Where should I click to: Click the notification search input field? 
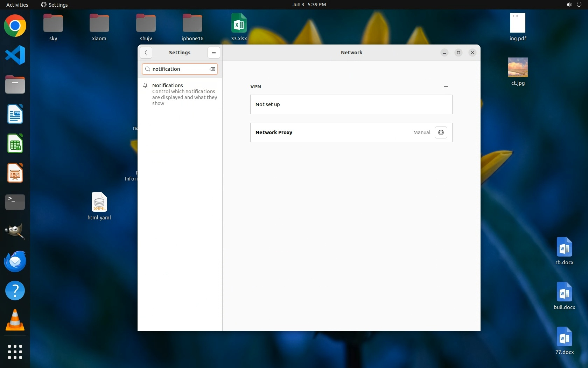coord(178,69)
